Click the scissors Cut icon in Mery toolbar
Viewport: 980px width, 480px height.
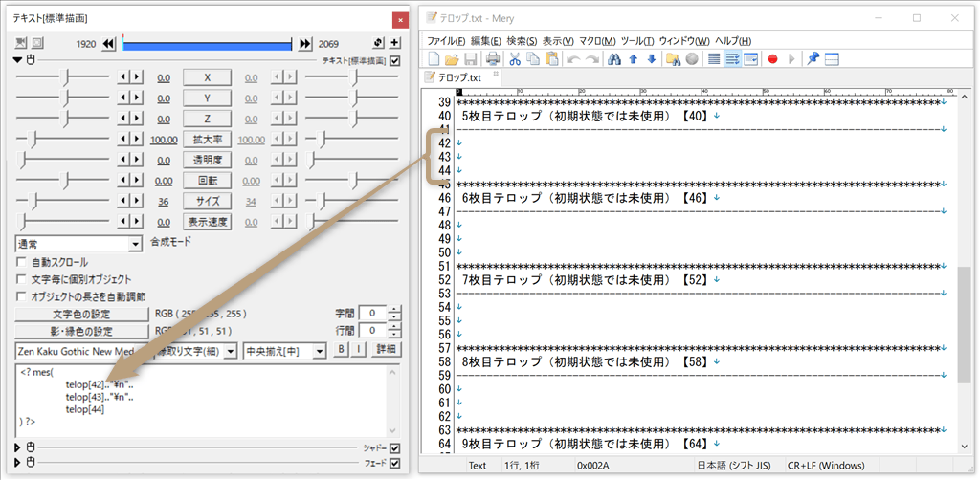coord(515,59)
